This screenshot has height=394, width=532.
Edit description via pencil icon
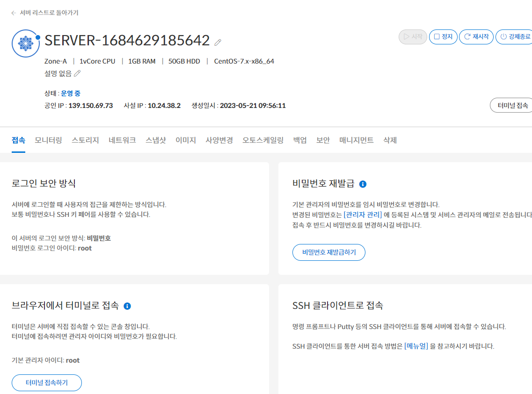point(77,73)
